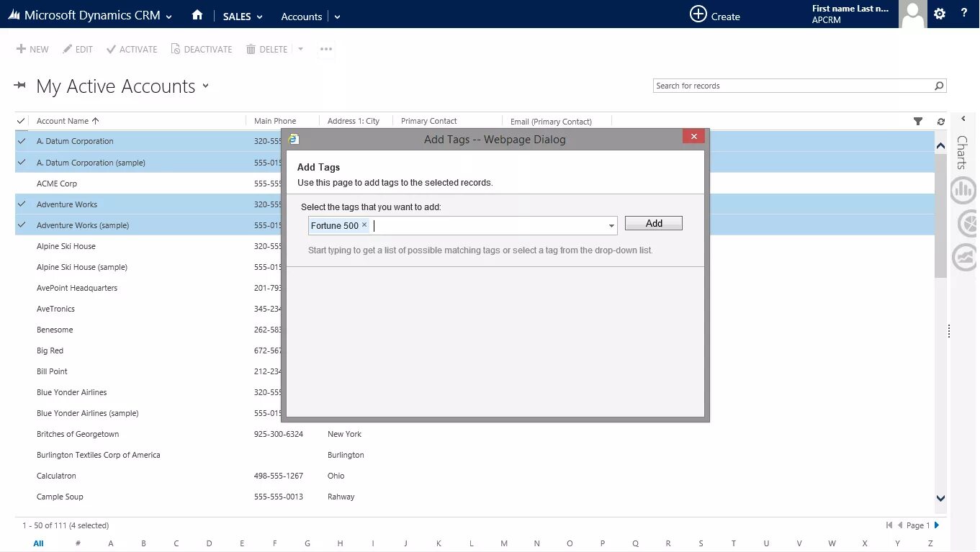This screenshot has width=980, height=552.
Task: Check the Alpine Ski House row
Action: (22, 246)
